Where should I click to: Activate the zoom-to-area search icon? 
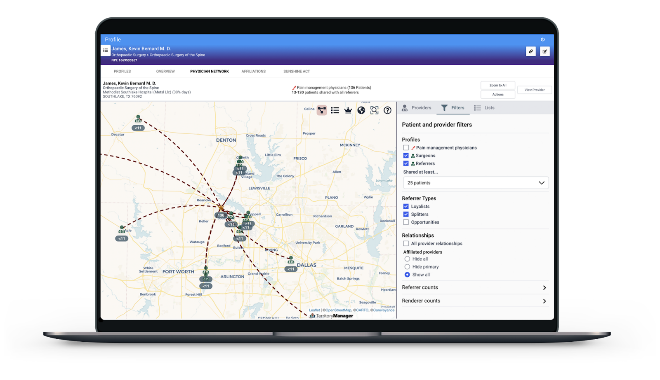(x=374, y=110)
